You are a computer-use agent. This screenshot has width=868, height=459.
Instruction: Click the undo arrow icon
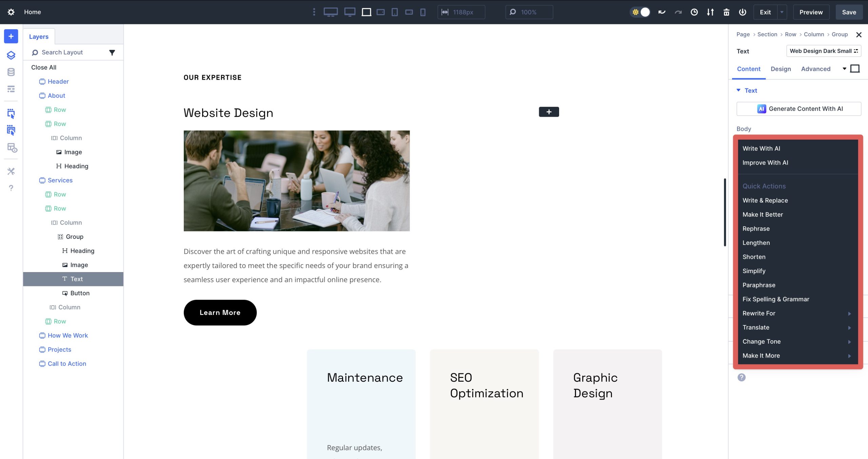coord(661,12)
